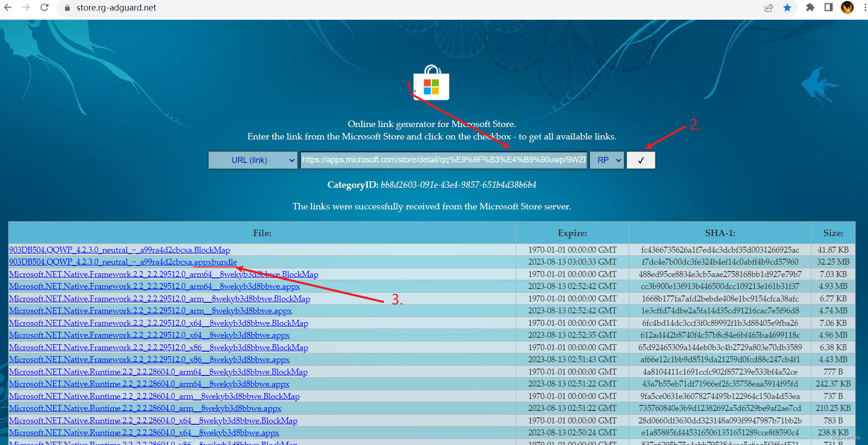Click the 242.37 KB size cell
This screenshot has height=445, width=868.
833,384
